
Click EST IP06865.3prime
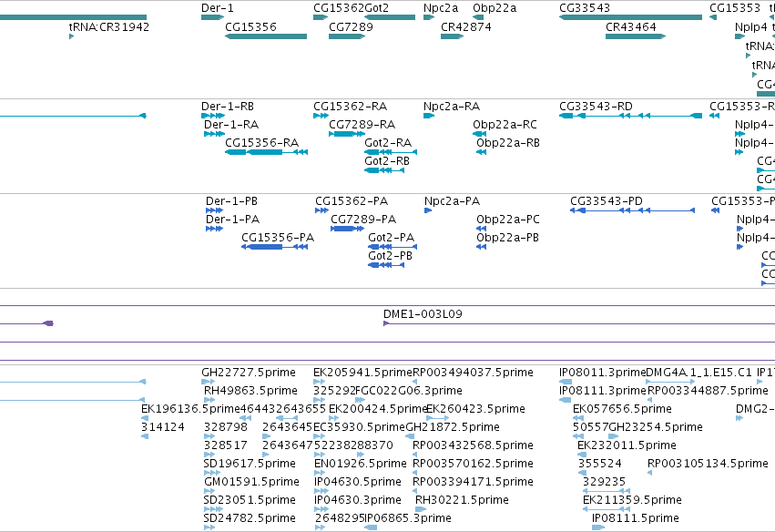point(371,528)
